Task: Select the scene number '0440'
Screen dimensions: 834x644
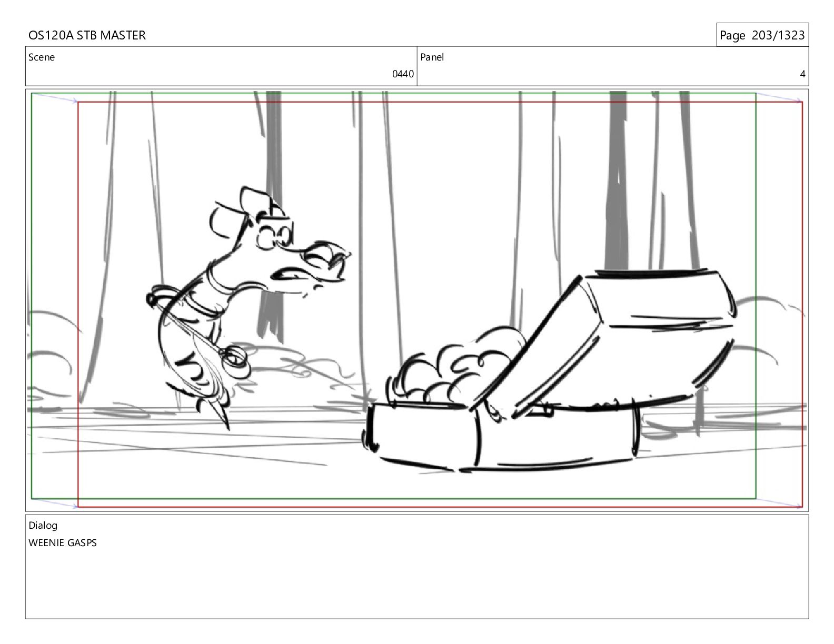Action: [403, 74]
